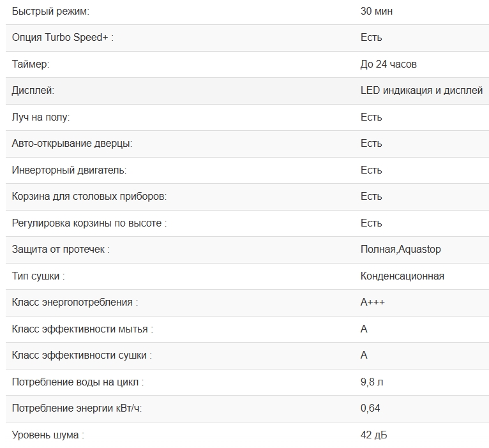Viewport: 489px width, 448px height.
Task: Select the "Класс эффективности мытья" label
Action: [x=82, y=329]
